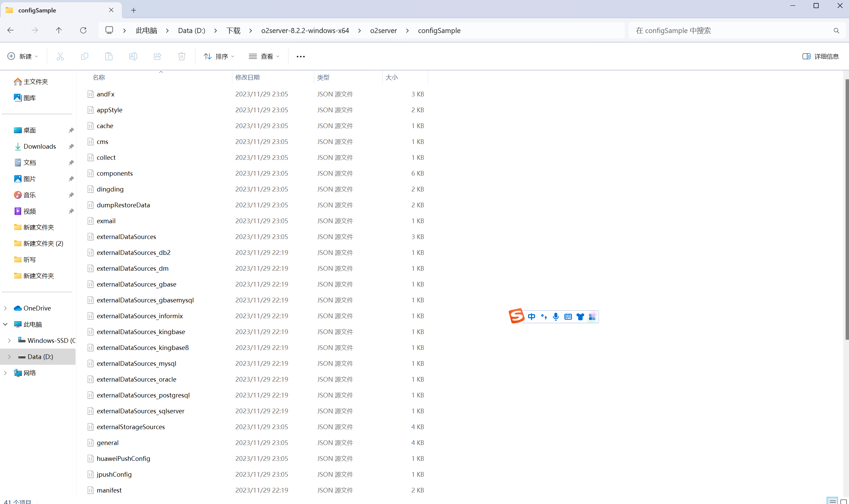Screen dimensions: 849x504
Task: Switch Sogou input 中 language mode
Action: pos(531,317)
